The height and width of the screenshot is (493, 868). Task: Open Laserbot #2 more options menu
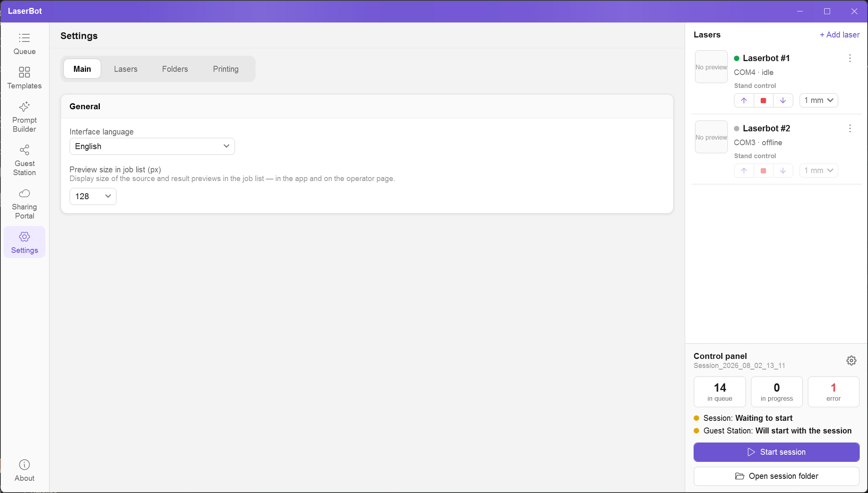850,129
